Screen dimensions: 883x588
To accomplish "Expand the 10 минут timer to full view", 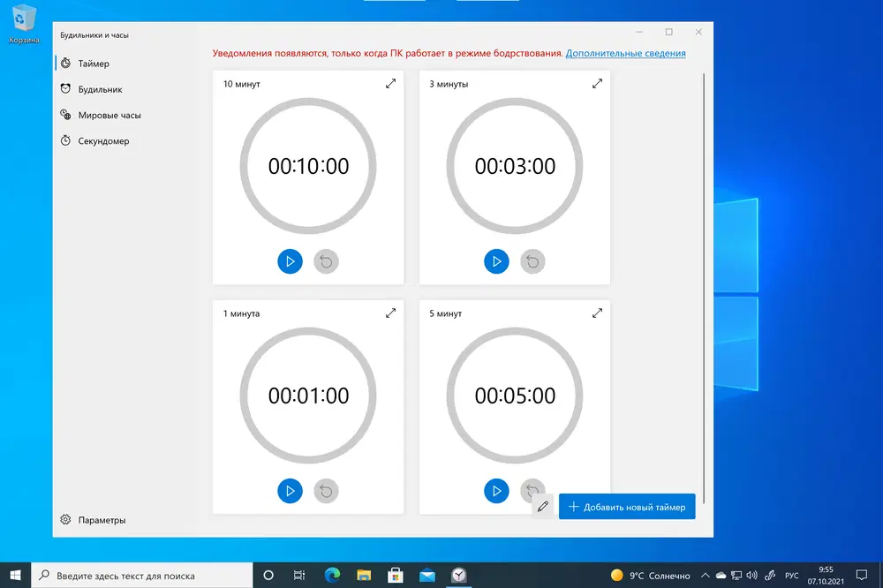I will [391, 83].
